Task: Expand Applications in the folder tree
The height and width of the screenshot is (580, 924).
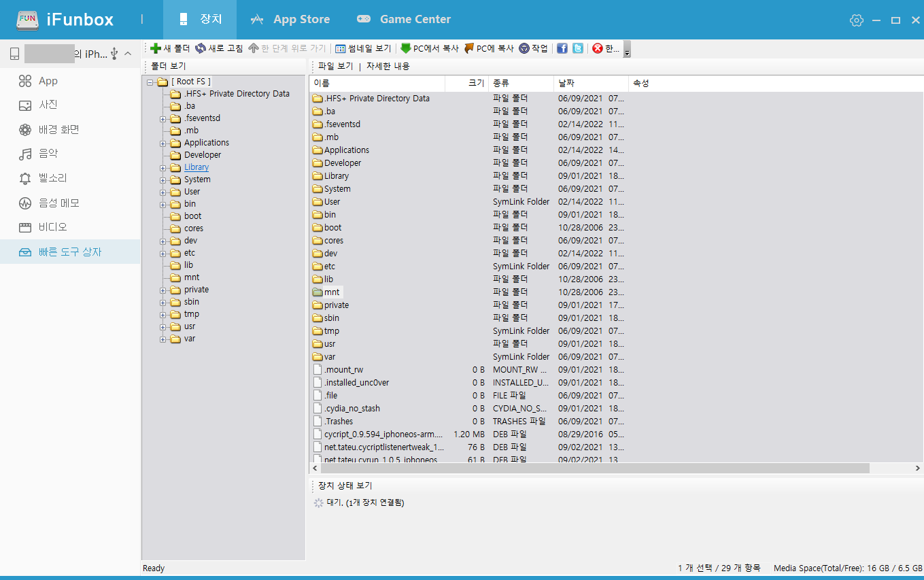Action: [163, 143]
